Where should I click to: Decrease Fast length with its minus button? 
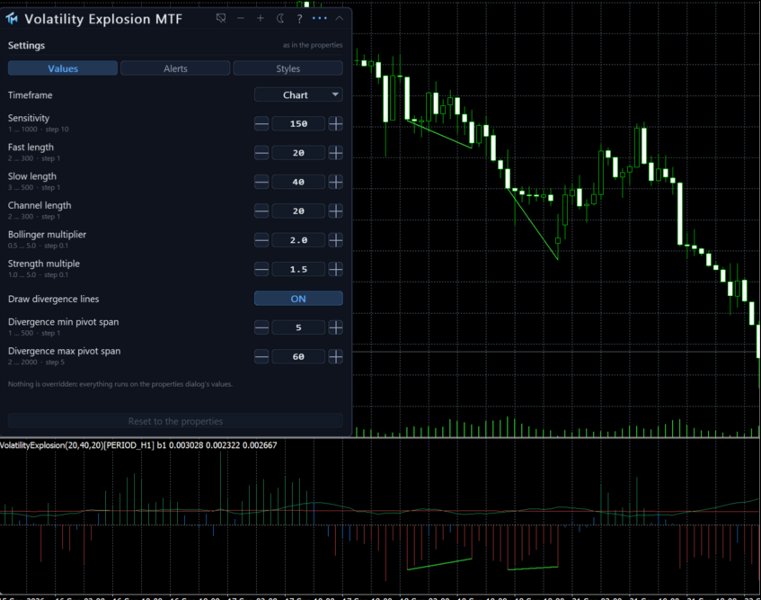261,153
